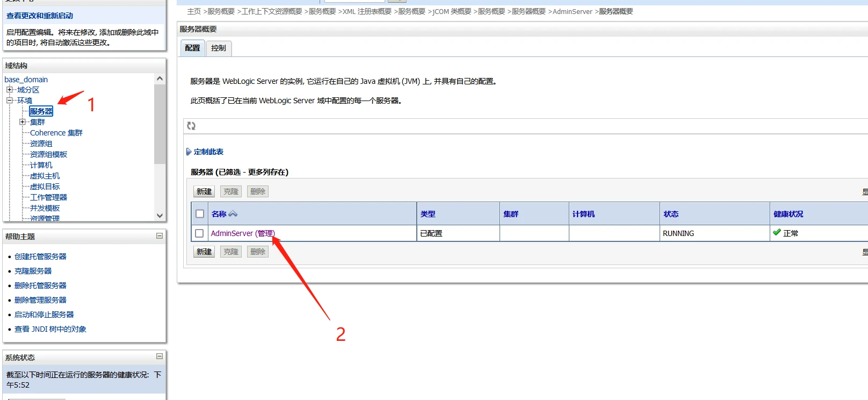Click the 新建 button above the table
The height and width of the screenshot is (400, 868).
coord(204,191)
